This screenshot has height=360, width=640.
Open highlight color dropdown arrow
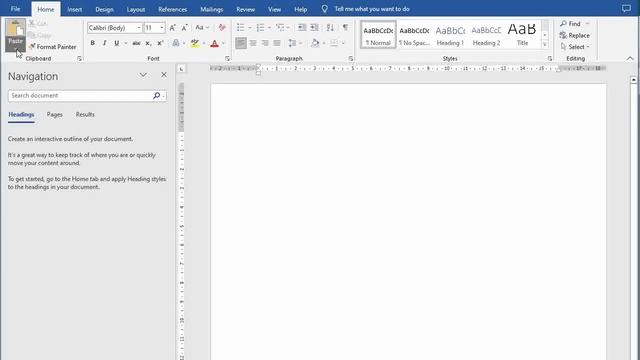coord(204,43)
